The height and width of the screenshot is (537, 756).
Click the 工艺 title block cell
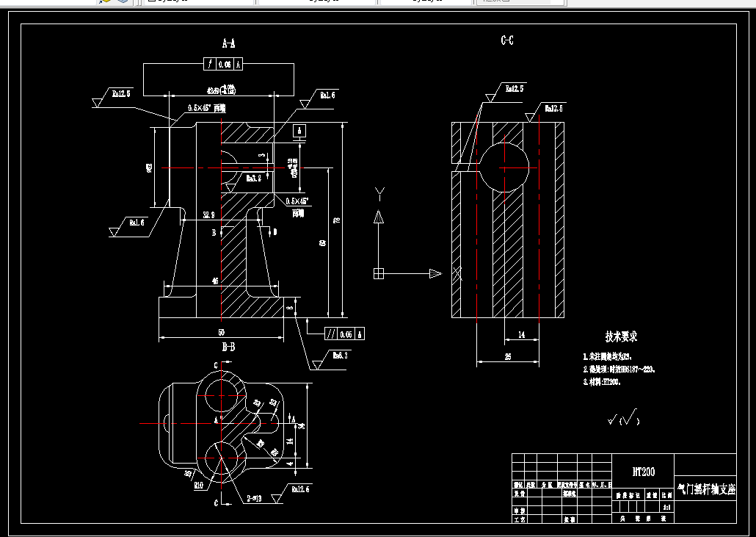click(x=520, y=519)
